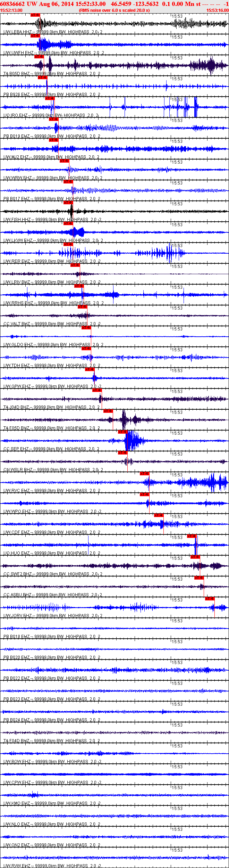Click the red pick flag on CC.SEP trace
Image resolution: width=229 pixels, height=868 pixels.
pyautogui.click(x=122, y=432)
